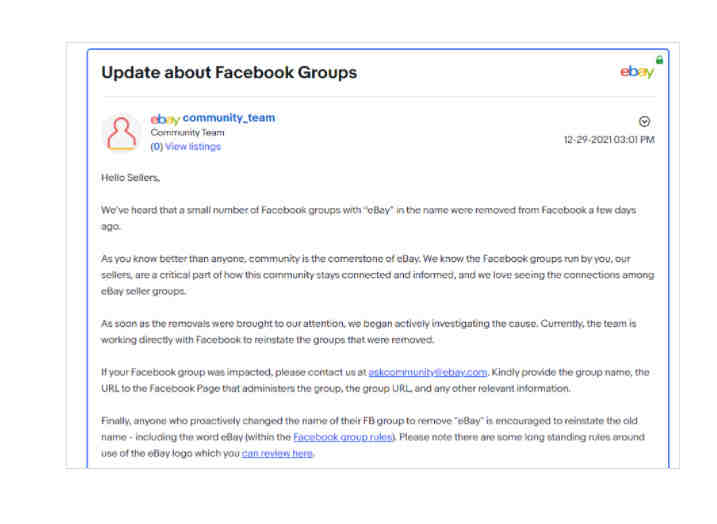Click the community_team user avatar
717x524 pixels.
pos(121,134)
